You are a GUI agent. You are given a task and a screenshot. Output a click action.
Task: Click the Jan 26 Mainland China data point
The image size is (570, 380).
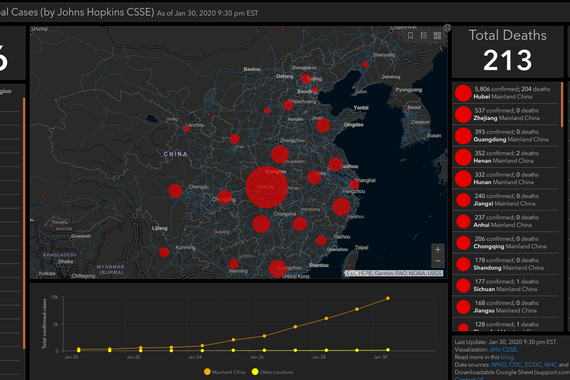[264, 336]
